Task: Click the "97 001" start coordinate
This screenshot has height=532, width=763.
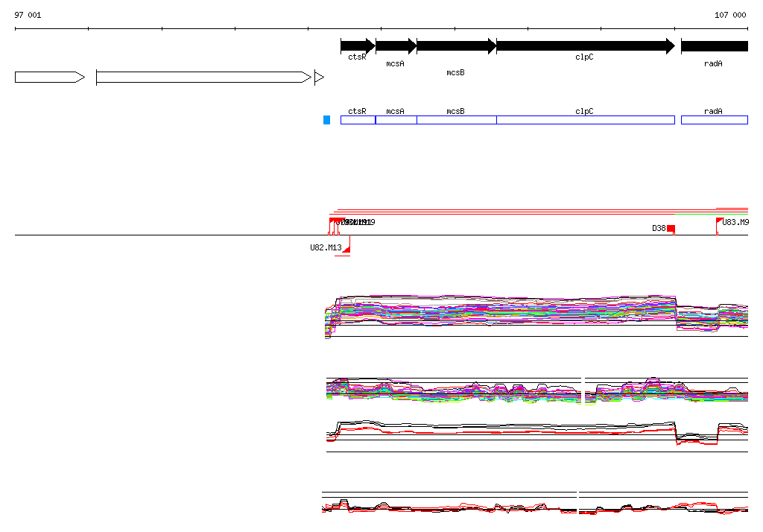Action: click(28, 15)
